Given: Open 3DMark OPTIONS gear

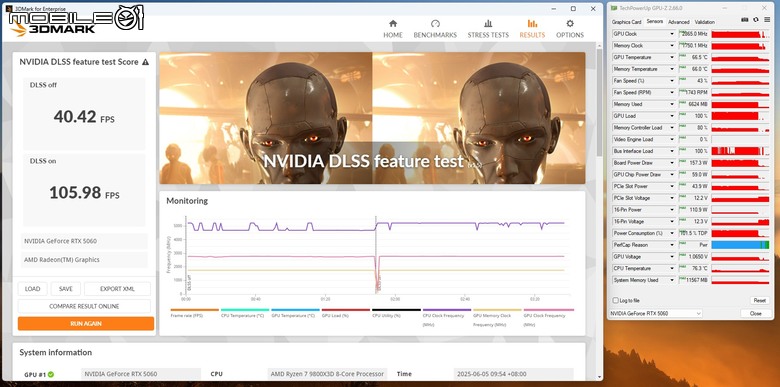Looking at the screenshot, I should [570, 29].
